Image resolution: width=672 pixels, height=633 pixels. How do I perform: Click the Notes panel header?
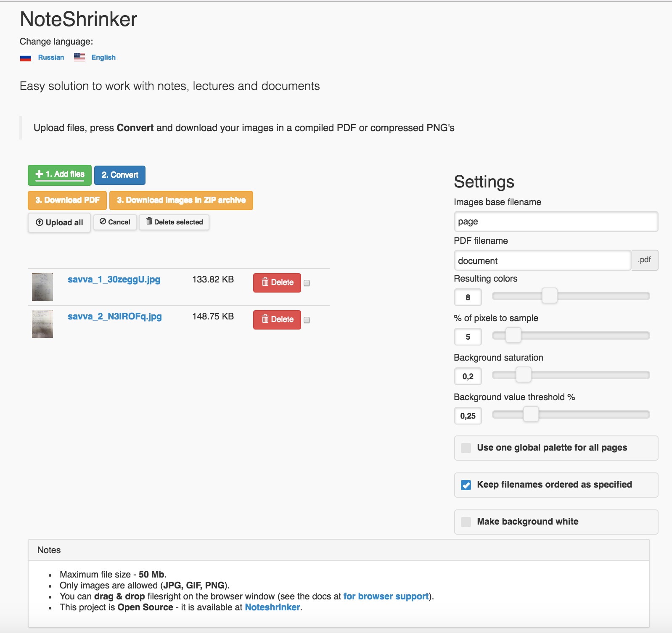click(339, 550)
